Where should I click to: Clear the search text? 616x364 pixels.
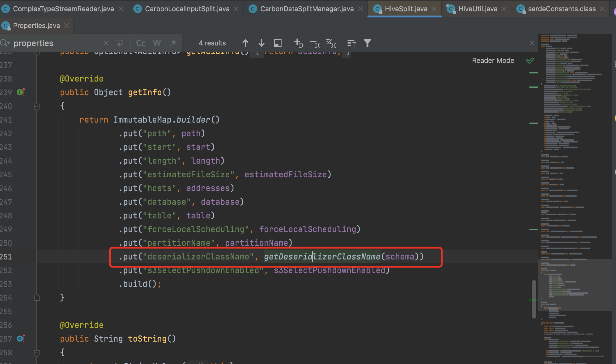click(106, 43)
